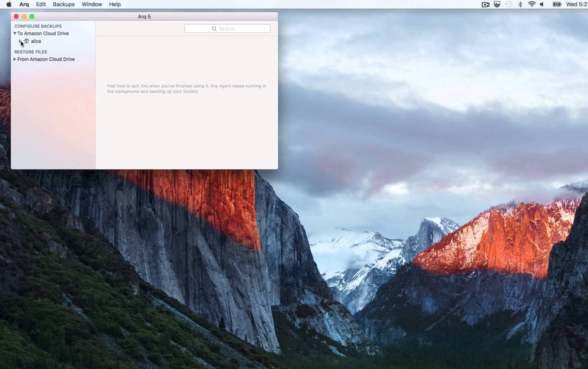The height and width of the screenshot is (369, 588).
Task: Select From Amazon Cloud Drive restore source
Action: (x=46, y=59)
